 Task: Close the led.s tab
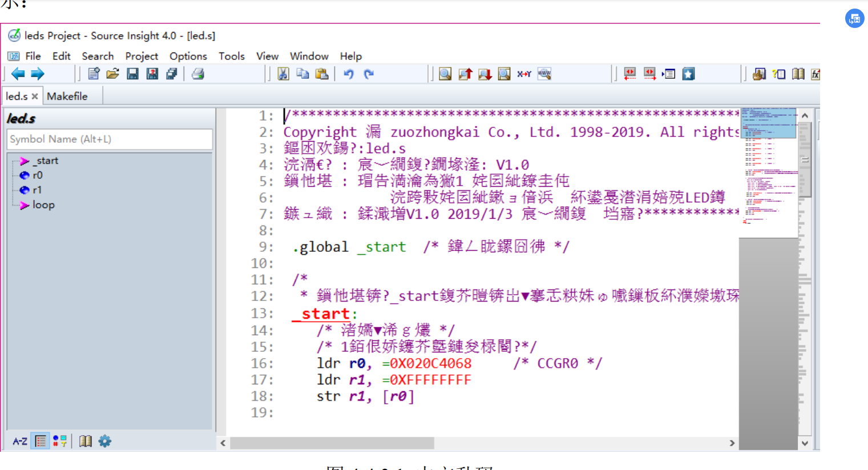click(x=35, y=97)
